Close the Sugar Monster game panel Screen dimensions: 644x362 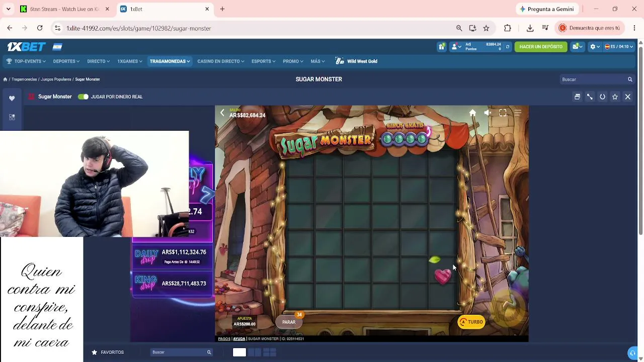click(x=628, y=97)
